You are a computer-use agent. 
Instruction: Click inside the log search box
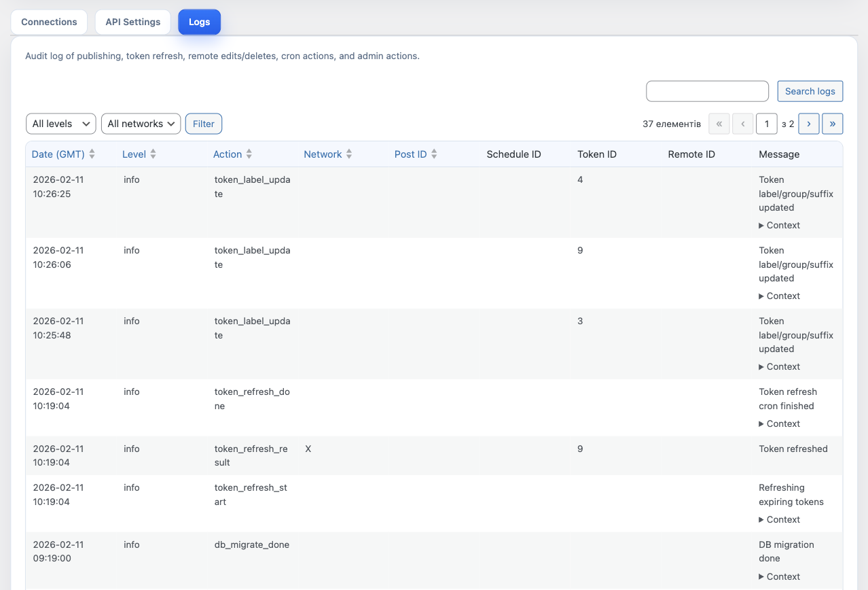[707, 90]
